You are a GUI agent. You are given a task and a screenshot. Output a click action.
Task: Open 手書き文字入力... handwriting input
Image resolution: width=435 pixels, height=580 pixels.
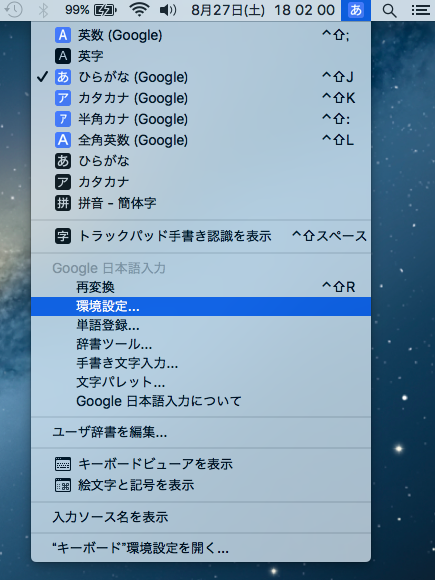click(x=201, y=363)
